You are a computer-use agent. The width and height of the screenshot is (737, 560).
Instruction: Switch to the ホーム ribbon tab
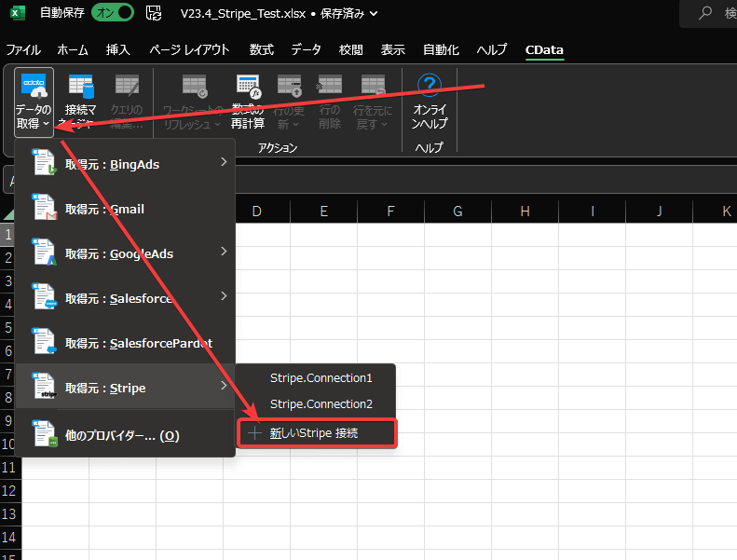click(x=73, y=49)
